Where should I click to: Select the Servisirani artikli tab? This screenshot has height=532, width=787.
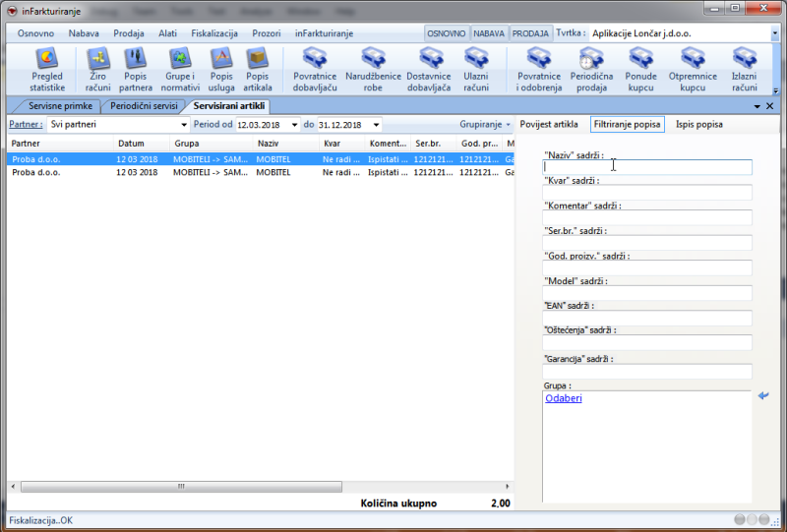click(229, 106)
